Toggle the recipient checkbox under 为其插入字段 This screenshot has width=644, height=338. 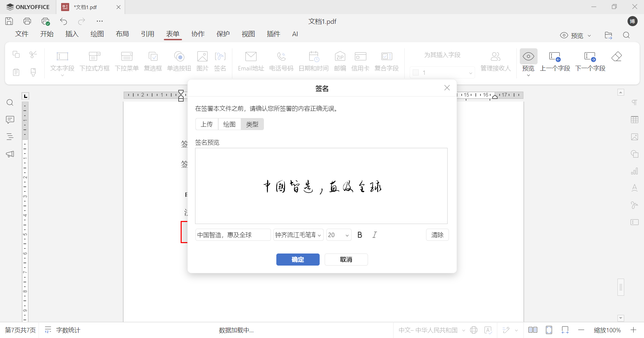point(416,72)
